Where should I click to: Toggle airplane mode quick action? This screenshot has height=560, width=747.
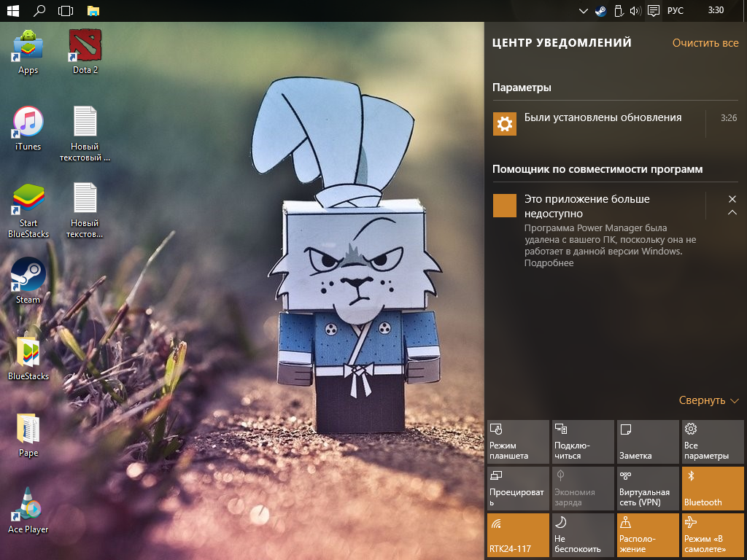click(712, 535)
